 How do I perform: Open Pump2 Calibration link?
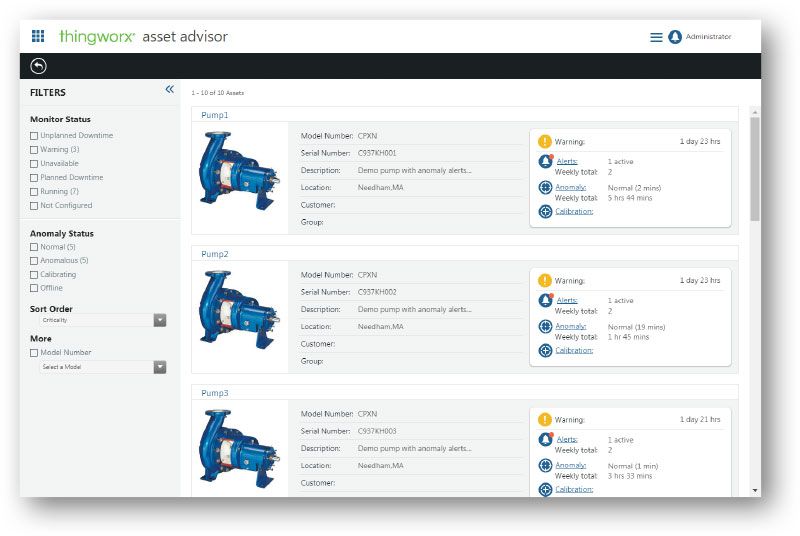(x=574, y=350)
